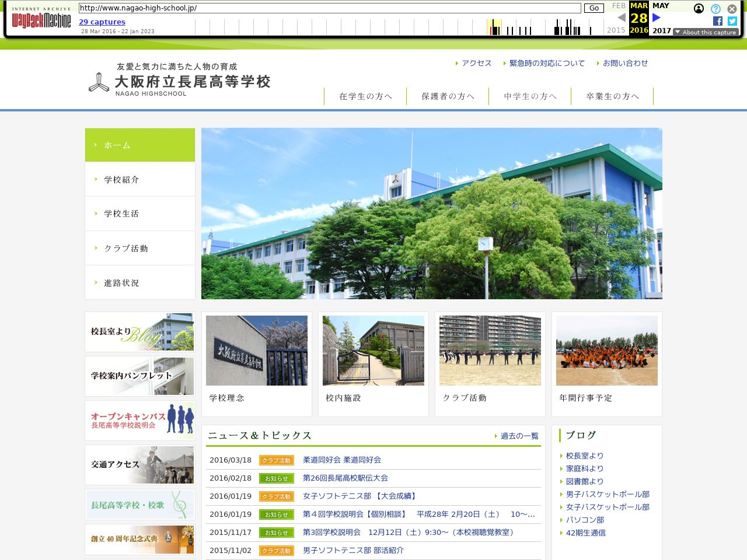747x560 pixels.
Task: Click the Go button beside URL field
Action: coord(594,8)
